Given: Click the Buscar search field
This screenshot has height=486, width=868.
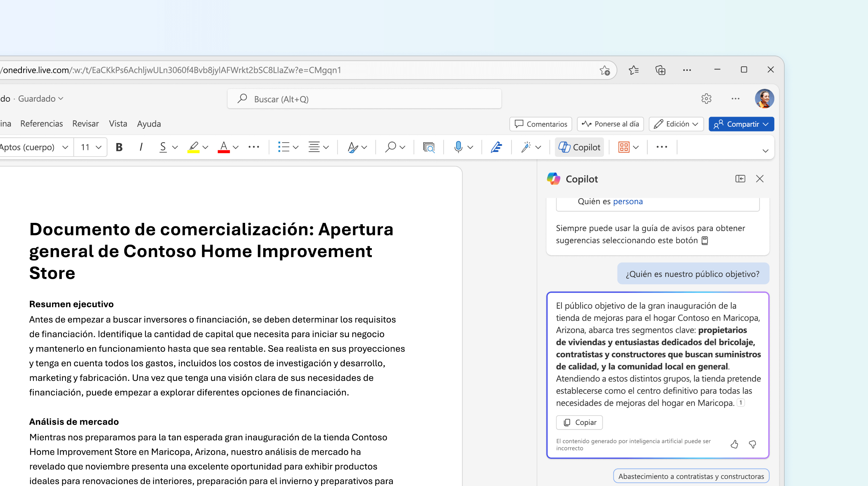Looking at the screenshot, I should [364, 99].
